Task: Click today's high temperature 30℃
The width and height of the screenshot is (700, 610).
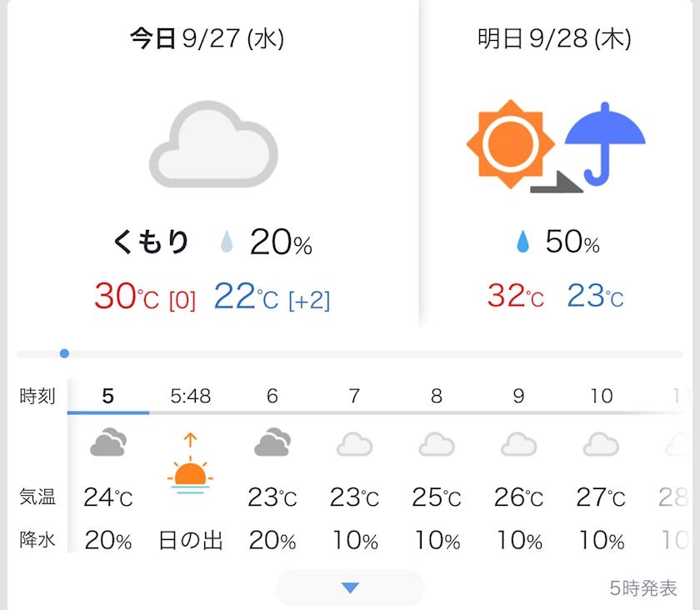Action: click(x=126, y=296)
